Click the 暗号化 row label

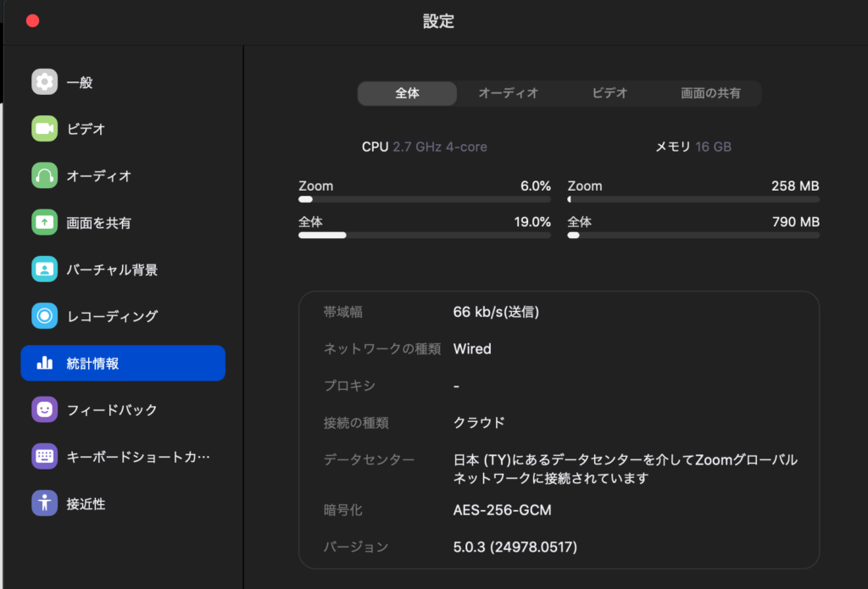[342, 510]
